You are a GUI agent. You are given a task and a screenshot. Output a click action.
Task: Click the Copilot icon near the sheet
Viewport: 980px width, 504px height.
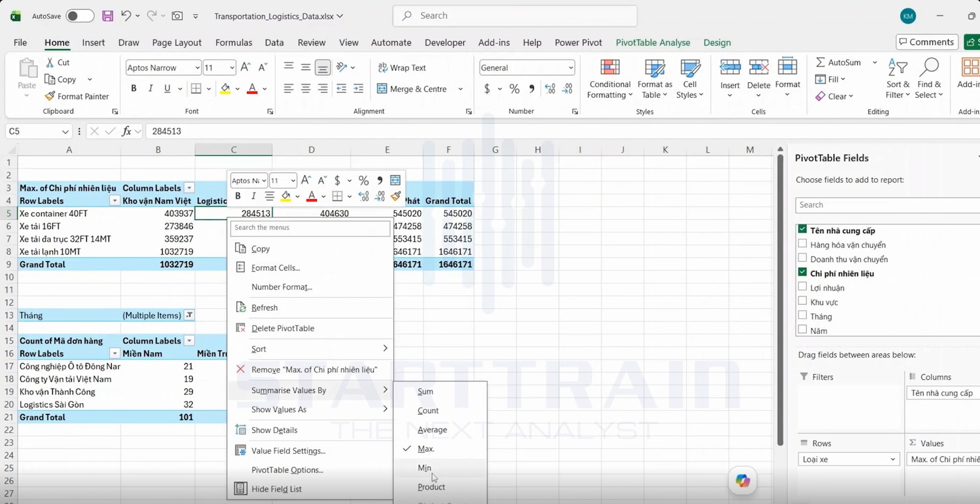[743, 480]
